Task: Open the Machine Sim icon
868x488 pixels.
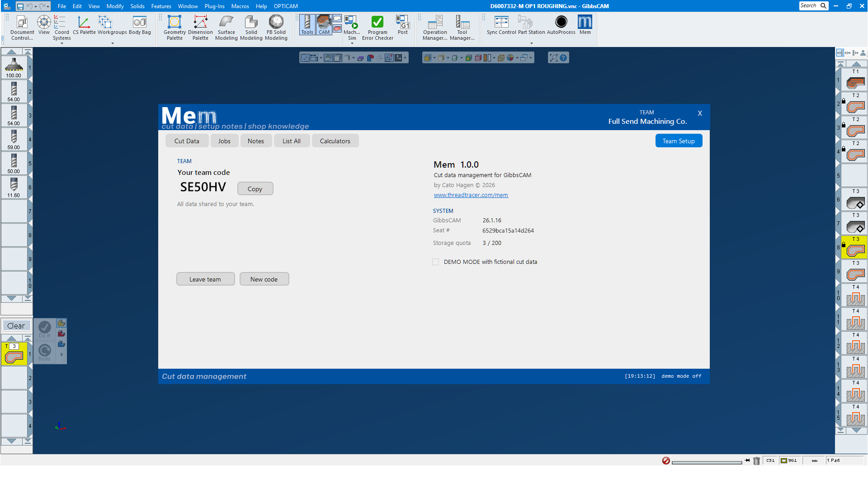Action: (x=352, y=28)
